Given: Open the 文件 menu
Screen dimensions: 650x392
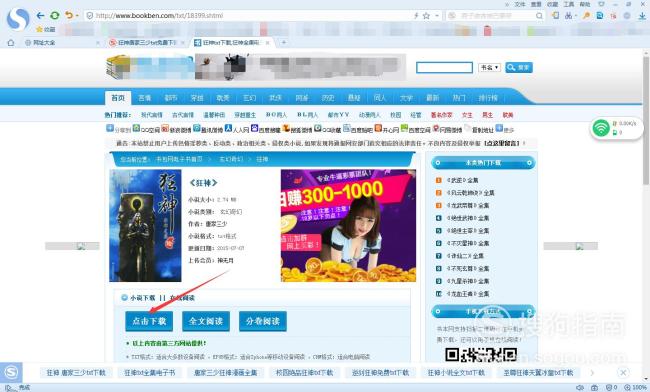Looking at the screenshot, I should (x=520, y=4).
